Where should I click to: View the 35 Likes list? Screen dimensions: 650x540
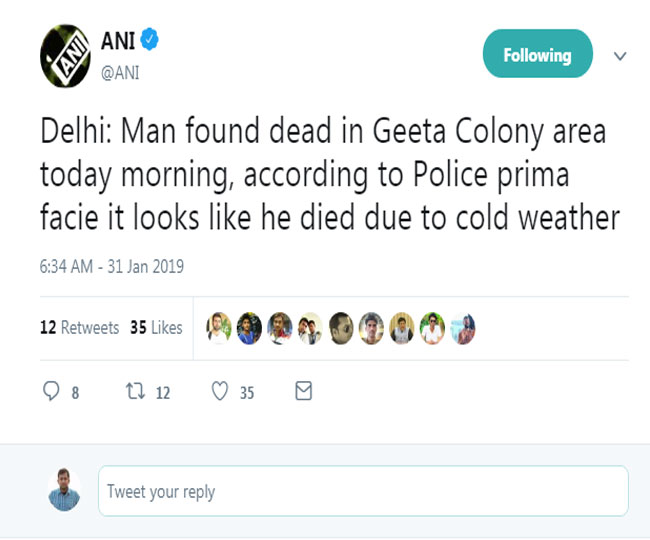pyautogui.click(x=156, y=328)
